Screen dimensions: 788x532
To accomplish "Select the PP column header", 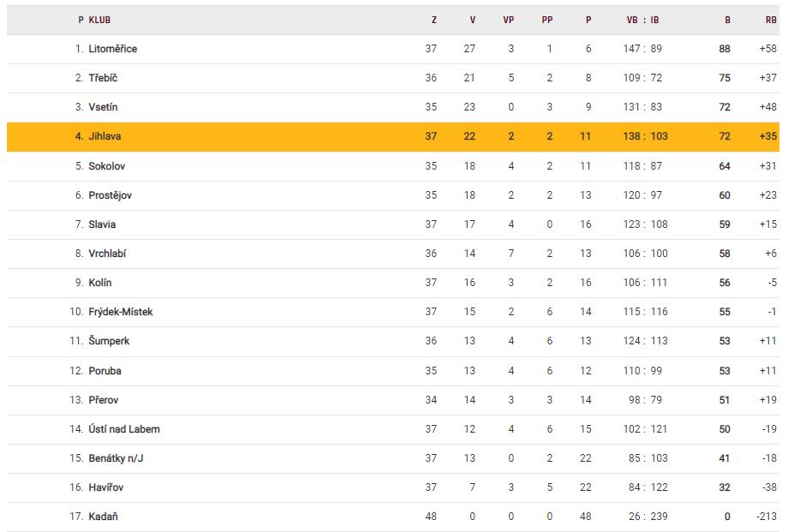I will click(x=547, y=20).
